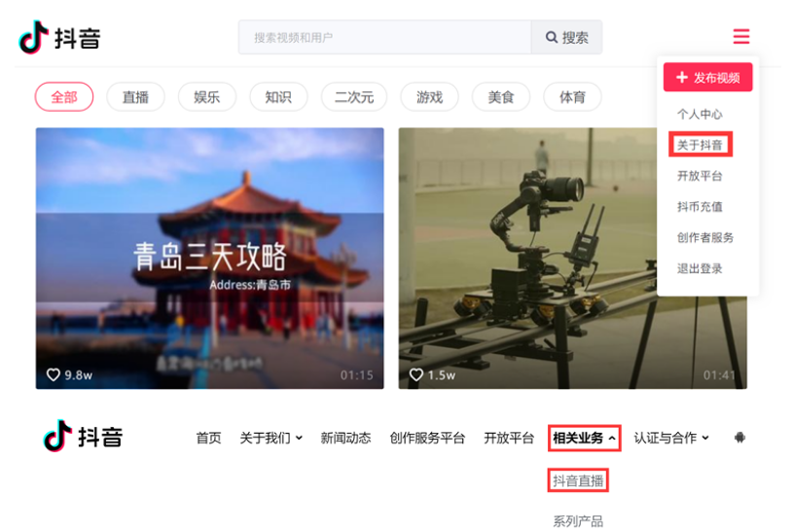
Task: Choose the 二次元 category pill
Action: point(354,97)
